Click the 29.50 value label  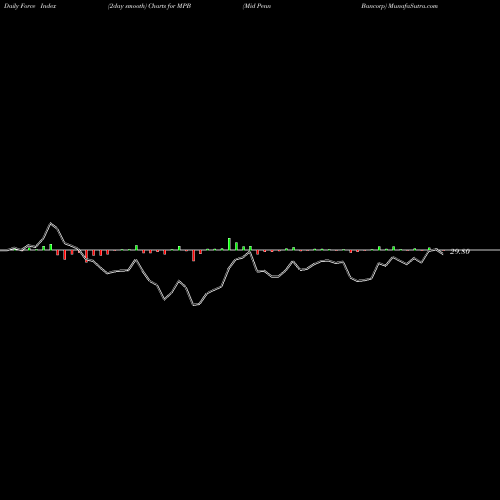click(460, 252)
